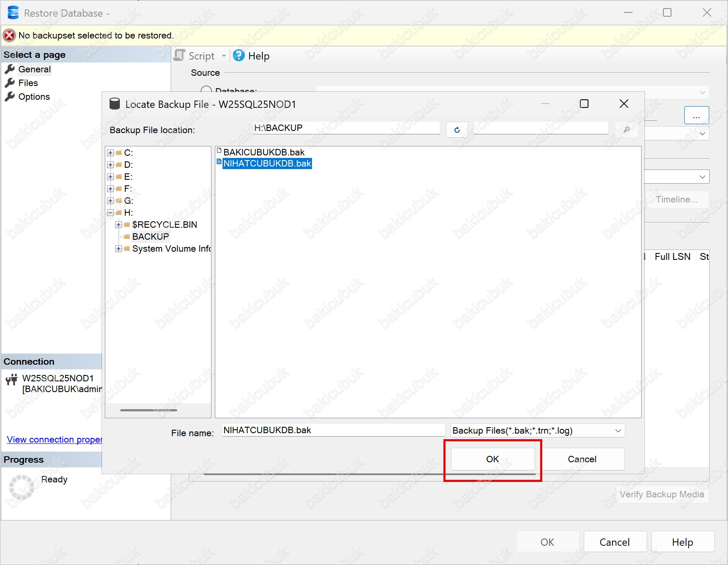Select the BAKICUBUKDB.bak file icon
The image size is (728, 565).
(219, 151)
